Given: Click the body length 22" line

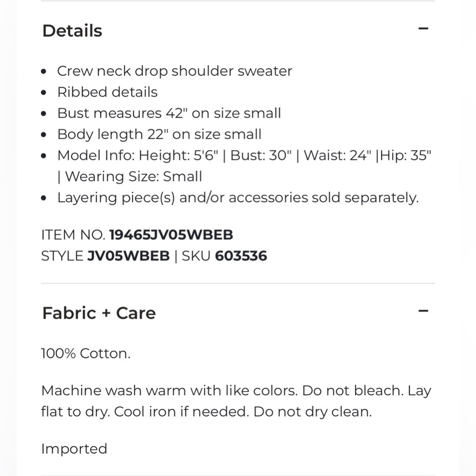Looking at the screenshot, I should click(159, 134).
